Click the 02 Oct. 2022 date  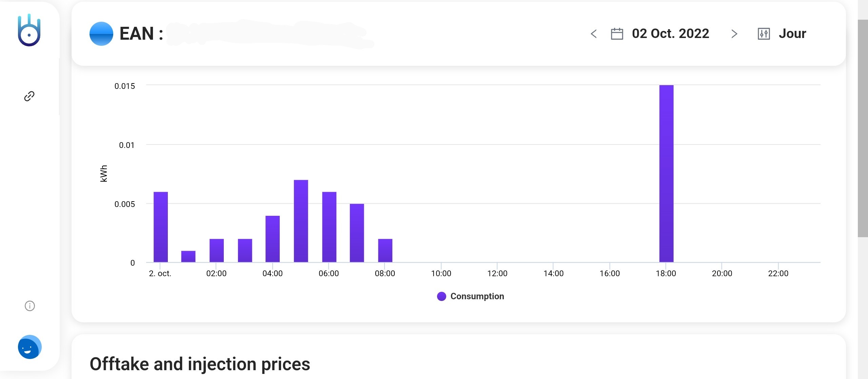(x=670, y=34)
